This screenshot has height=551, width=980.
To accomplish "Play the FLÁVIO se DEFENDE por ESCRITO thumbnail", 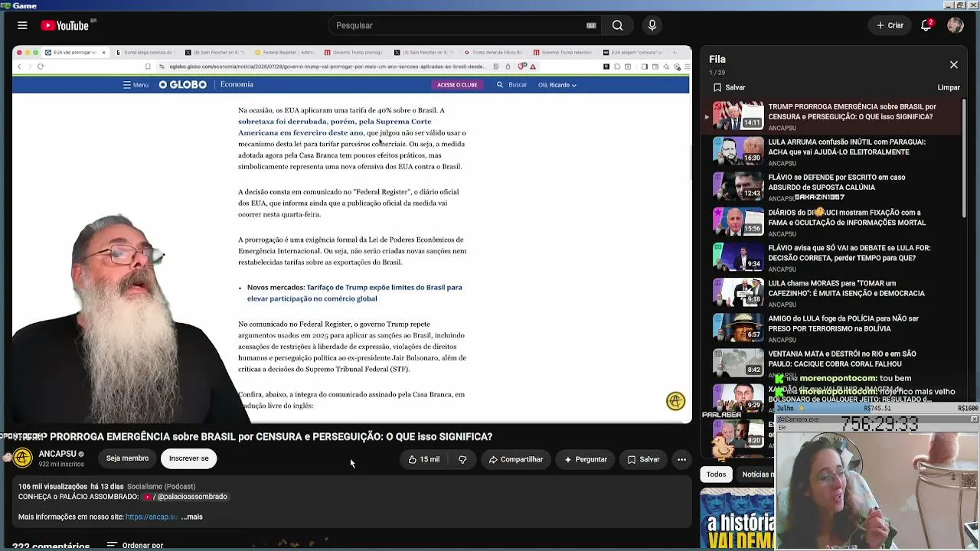I will pos(738,186).
